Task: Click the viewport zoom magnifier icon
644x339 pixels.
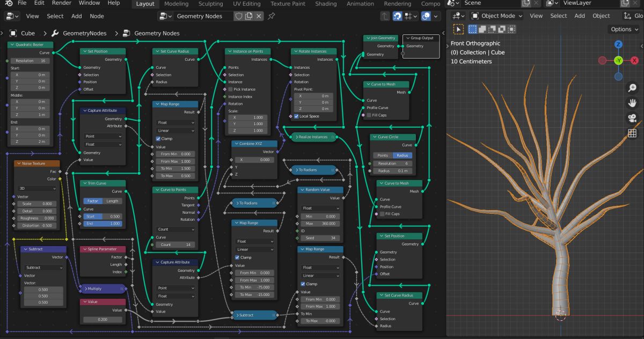Action: (632, 88)
